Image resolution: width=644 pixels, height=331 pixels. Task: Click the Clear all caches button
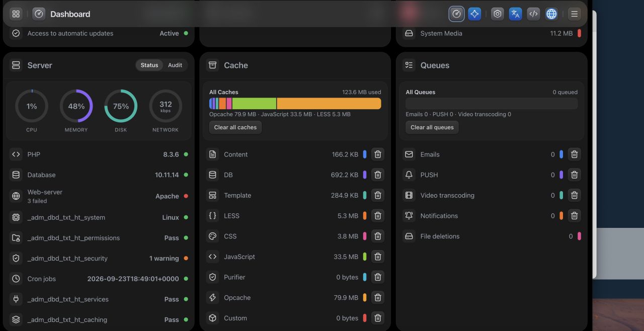[235, 127]
